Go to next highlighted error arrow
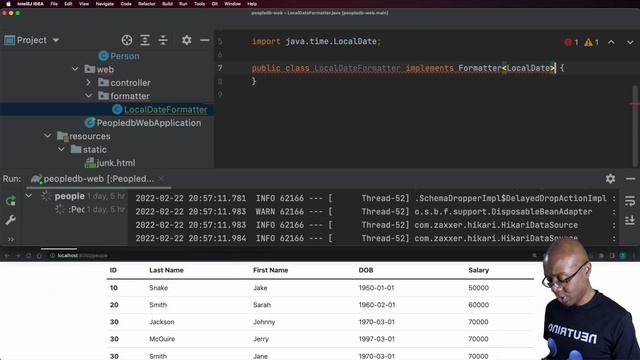 (630, 42)
